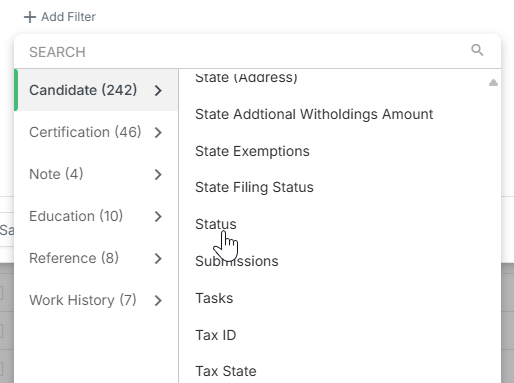
Task: Select the Candidate (242) category
Action: tap(96, 90)
